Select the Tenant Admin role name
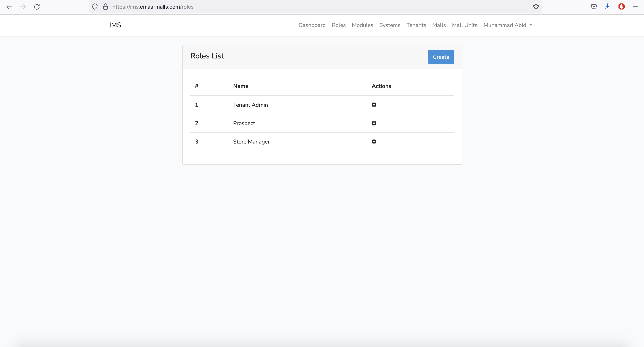The width and height of the screenshot is (644, 347). pyautogui.click(x=250, y=105)
